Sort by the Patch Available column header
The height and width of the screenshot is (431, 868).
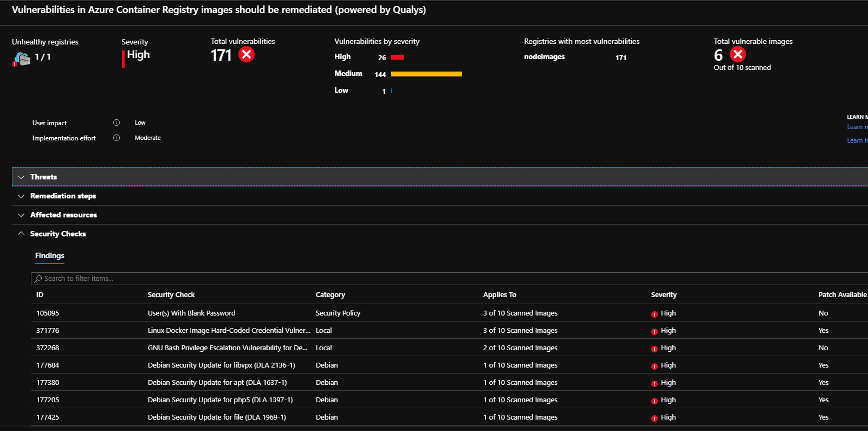pos(843,295)
